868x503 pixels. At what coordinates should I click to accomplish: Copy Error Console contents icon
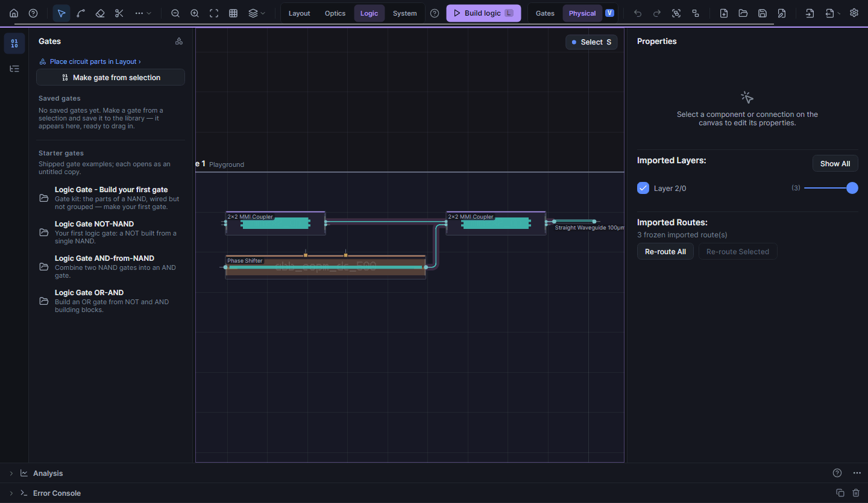click(x=840, y=493)
